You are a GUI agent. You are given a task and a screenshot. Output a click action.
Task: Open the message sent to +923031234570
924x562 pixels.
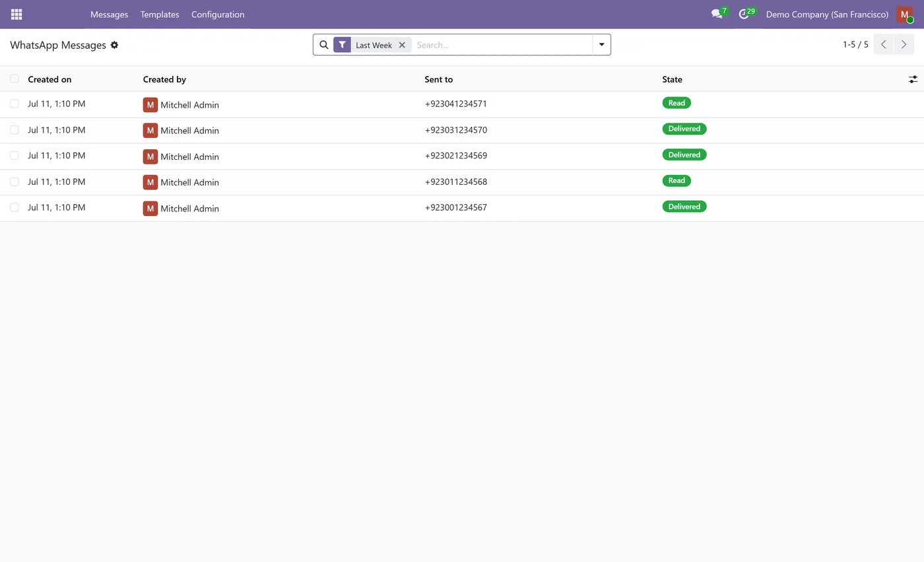tap(456, 130)
